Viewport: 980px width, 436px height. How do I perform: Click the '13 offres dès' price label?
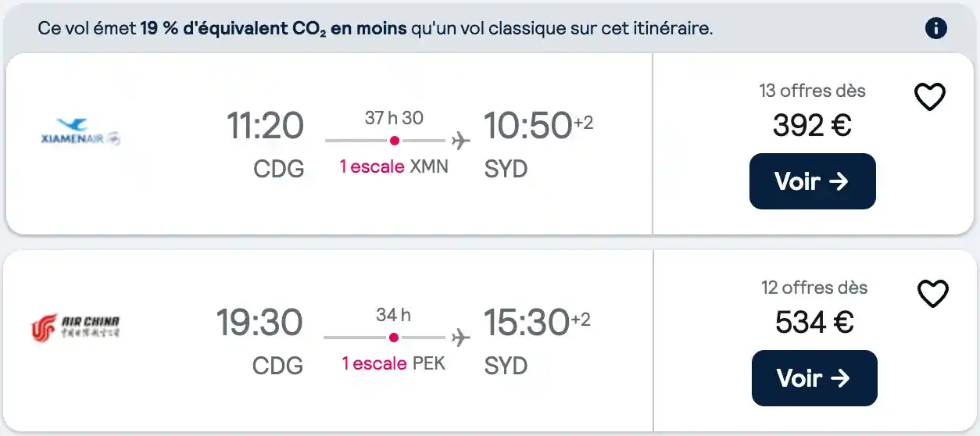pyautogui.click(x=813, y=91)
